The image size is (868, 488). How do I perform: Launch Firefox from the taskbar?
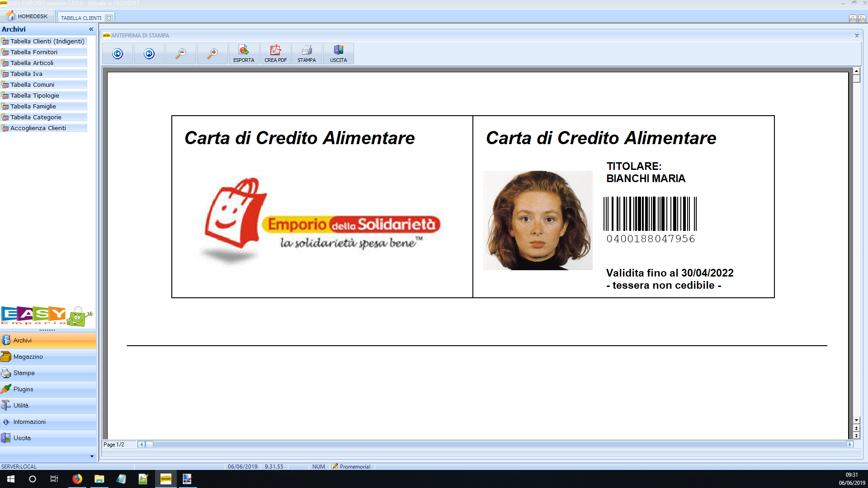pos(77,479)
